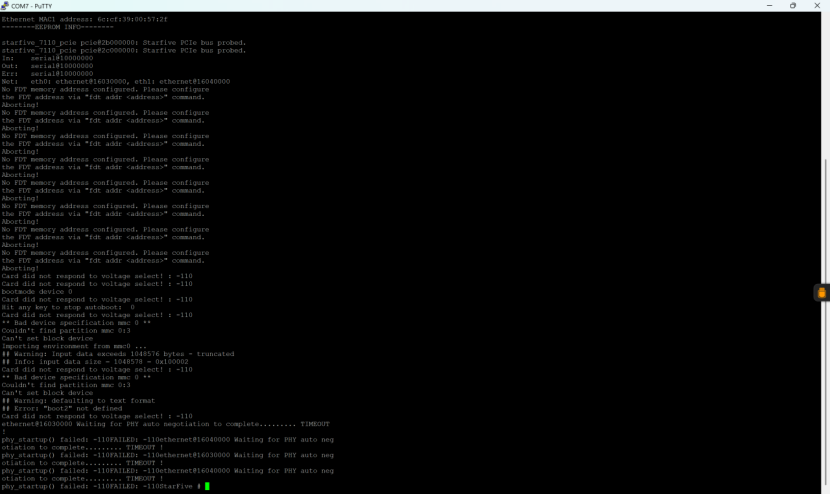This screenshot has height=494, width=830.
Task: Open the PuTTY system menu icon
Action: tap(6, 5)
